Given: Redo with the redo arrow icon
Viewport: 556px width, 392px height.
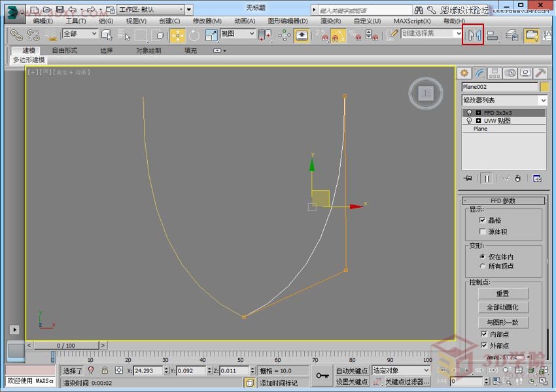Looking at the screenshot, I should pos(91,10).
